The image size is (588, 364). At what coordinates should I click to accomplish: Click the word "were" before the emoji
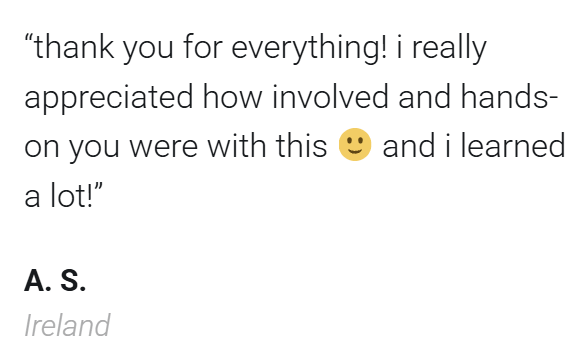click(164, 147)
